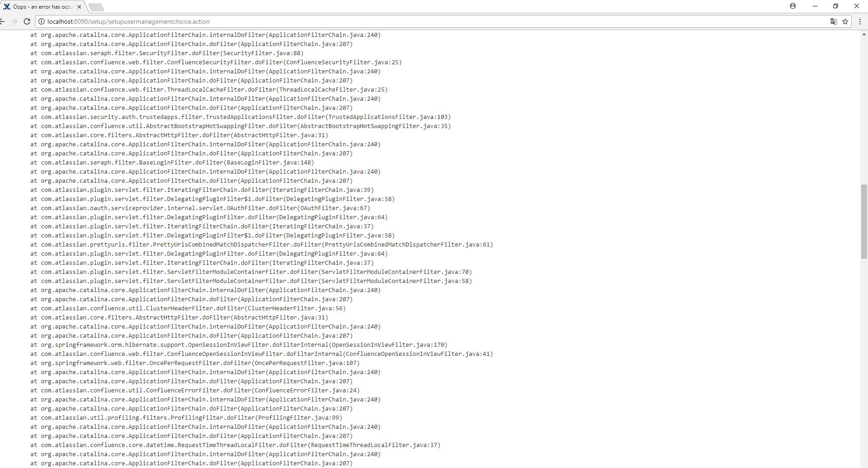Restore down the Chrome window
Screen dimensions: 868x468
(x=836, y=6)
